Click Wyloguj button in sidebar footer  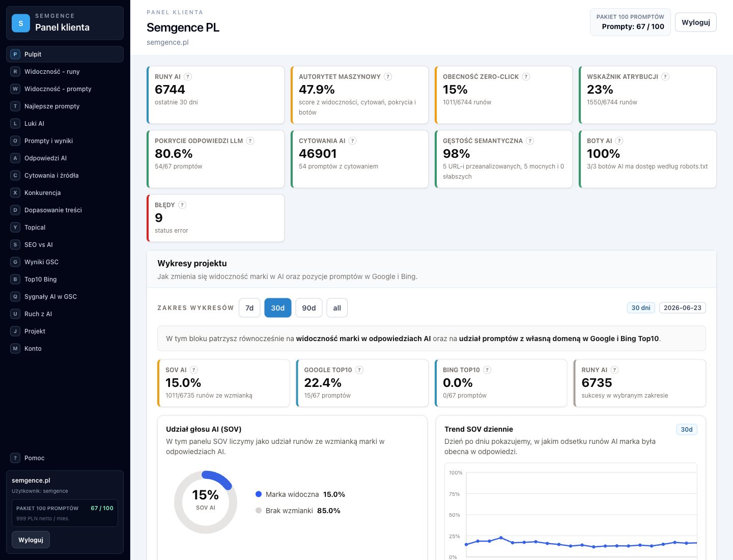click(x=31, y=540)
